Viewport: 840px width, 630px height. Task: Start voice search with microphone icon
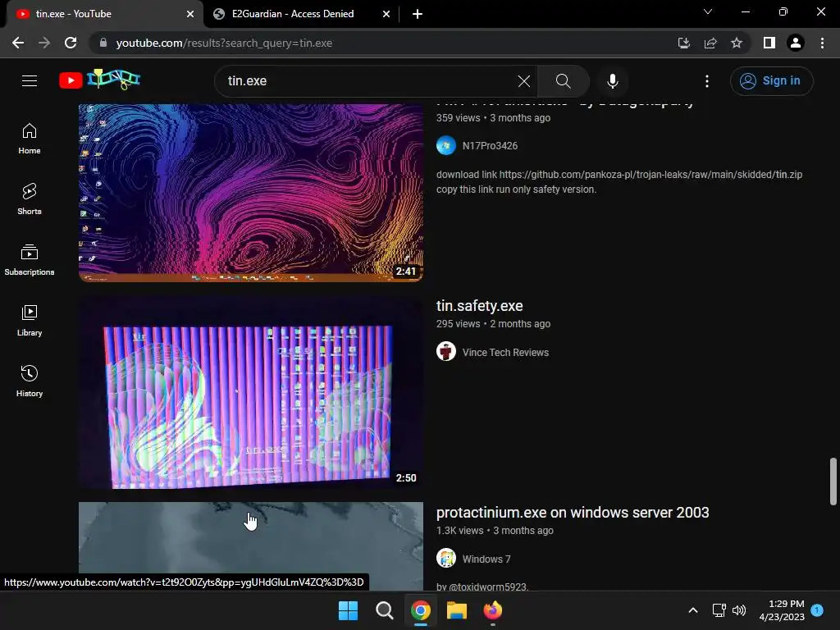click(x=613, y=81)
